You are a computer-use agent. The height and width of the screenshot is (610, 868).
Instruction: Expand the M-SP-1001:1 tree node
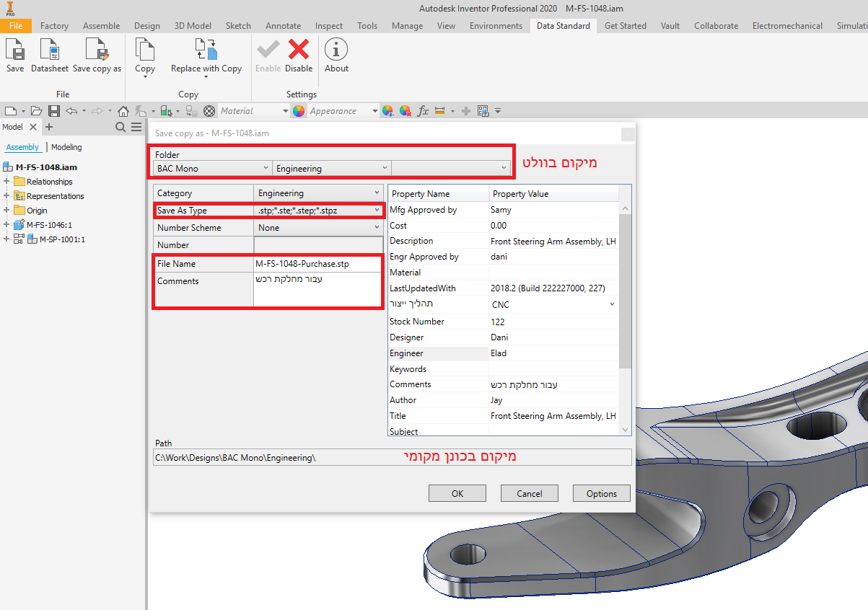tap(6, 239)
